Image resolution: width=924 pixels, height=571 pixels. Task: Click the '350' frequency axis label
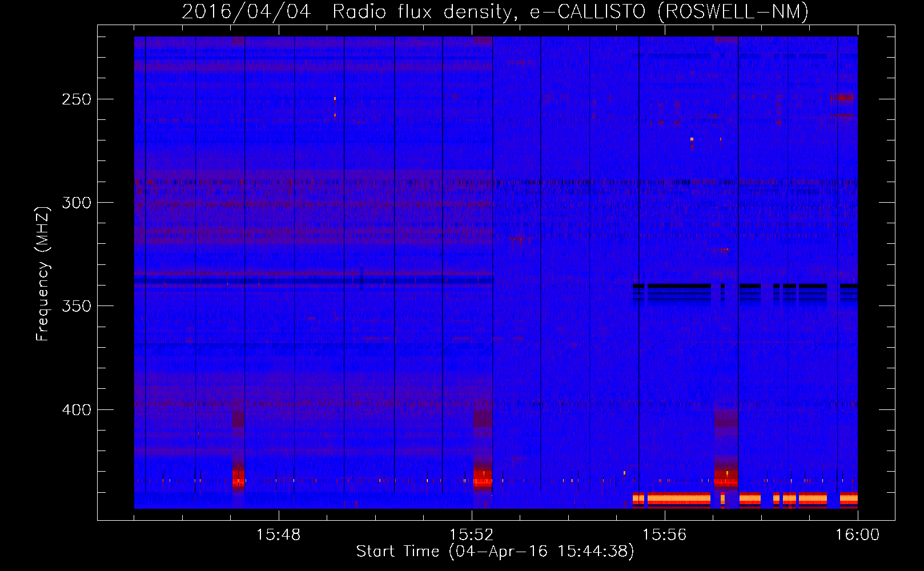tap(77, 306)
